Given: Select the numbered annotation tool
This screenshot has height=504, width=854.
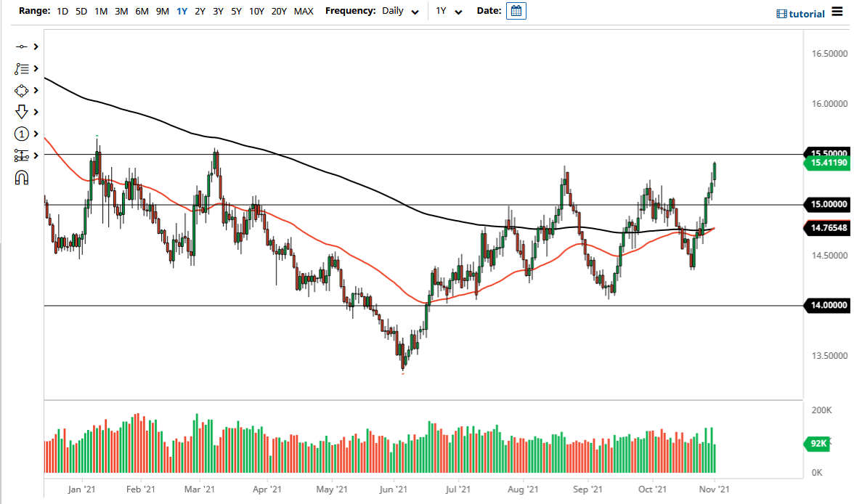Looking at the screenshot, I should (22, 134).
